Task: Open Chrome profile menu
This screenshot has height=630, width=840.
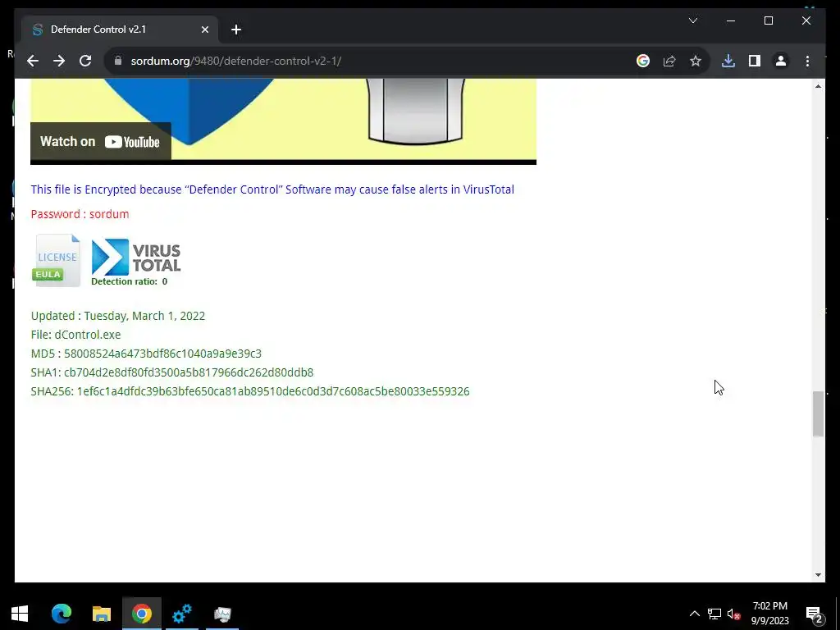Action: tap(781, 61)
